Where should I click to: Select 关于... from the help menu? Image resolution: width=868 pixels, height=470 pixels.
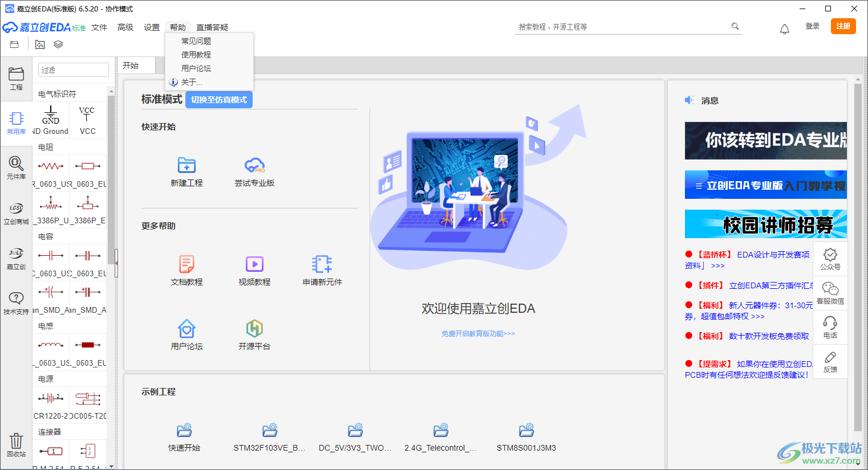[209, 82]
